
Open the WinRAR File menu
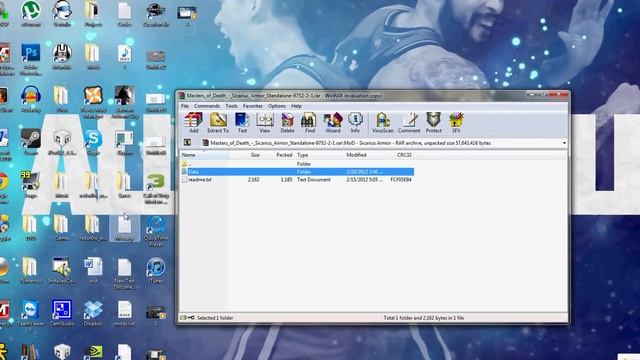coord(184,106)
